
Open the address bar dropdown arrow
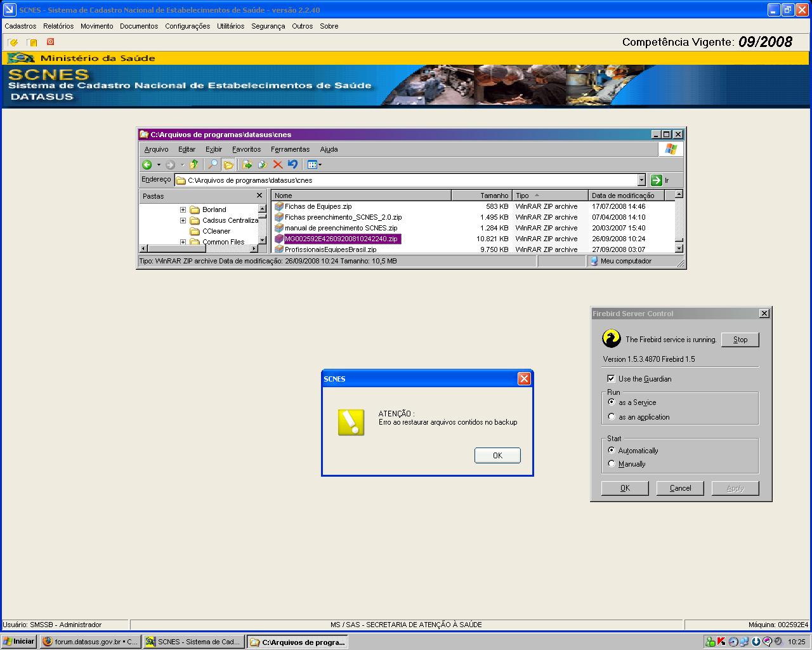(641, 180)
